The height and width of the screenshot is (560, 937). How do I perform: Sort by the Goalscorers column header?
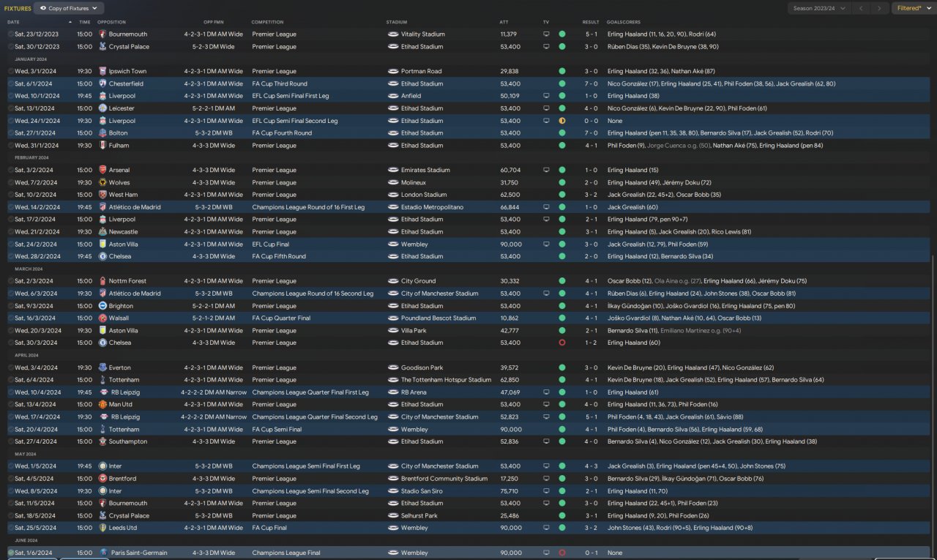(x=623, y=22)
